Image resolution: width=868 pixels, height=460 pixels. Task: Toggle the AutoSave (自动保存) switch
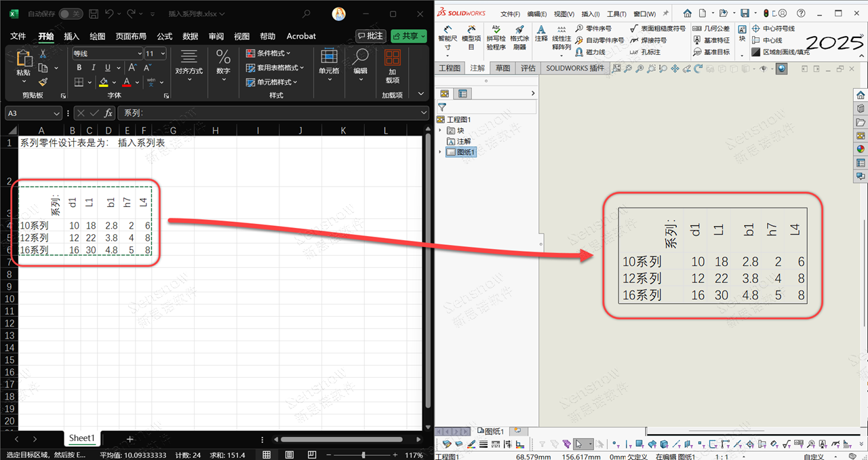(69, 14)
